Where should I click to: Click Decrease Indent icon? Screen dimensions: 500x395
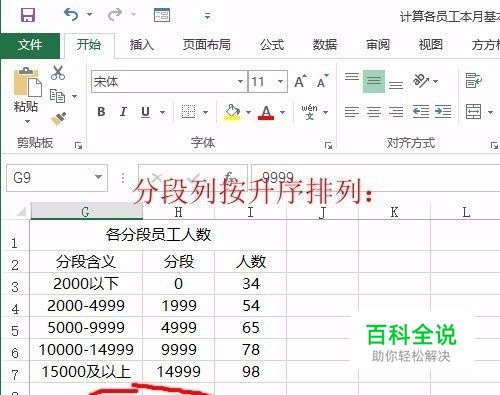click(421, 112)
